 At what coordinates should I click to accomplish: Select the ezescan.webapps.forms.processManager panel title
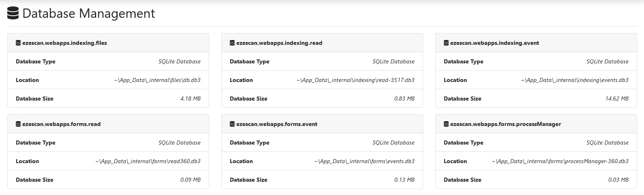(x=505, y=124)
